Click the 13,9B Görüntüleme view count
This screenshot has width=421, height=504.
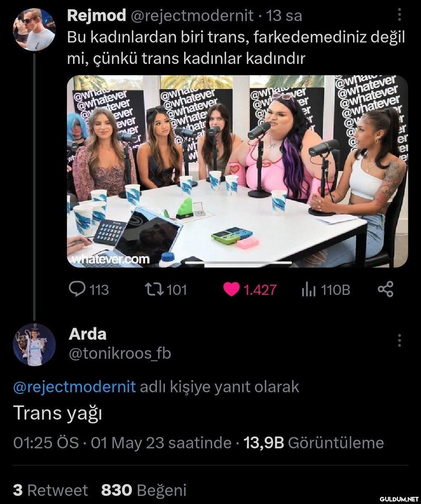pyautogui.click(x=313, y=443)
